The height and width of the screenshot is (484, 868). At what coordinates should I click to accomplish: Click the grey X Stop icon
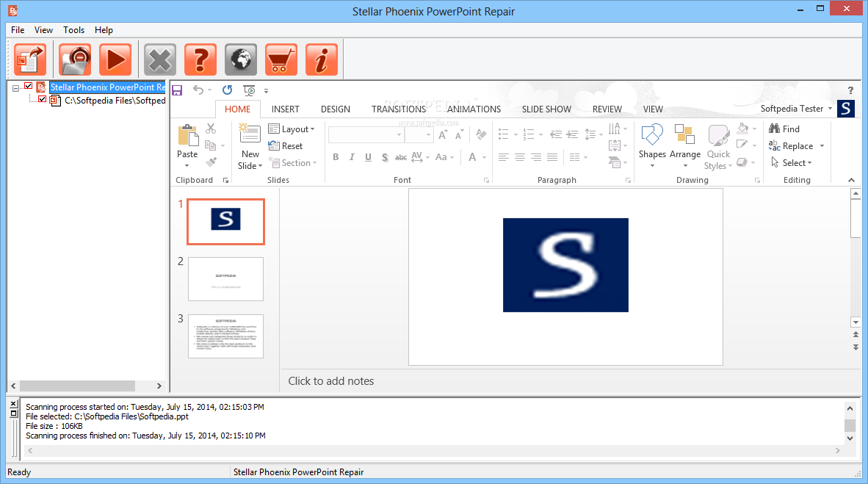[x=160, y=59]
